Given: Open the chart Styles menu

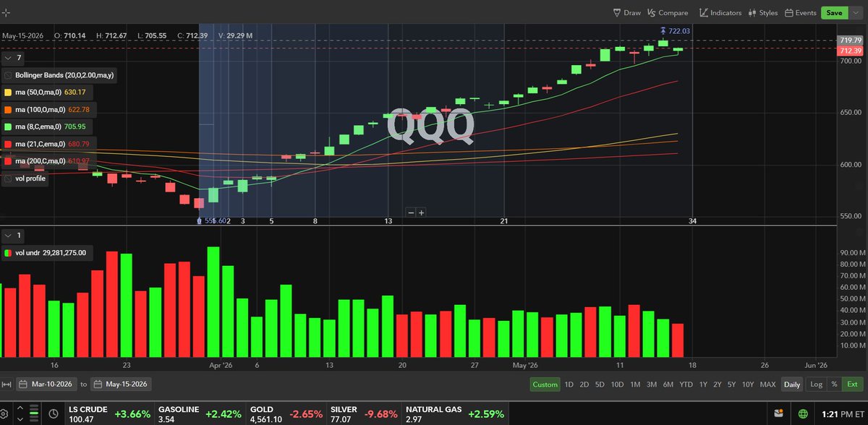Looking at the screenshot, I should [763, 12].
